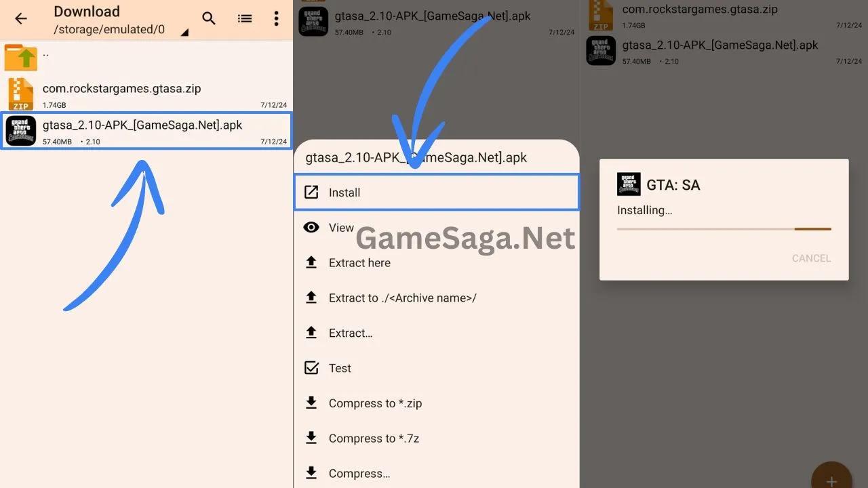This screenshot has height=488, width=868.
Task: Select gtasa apk file in right panel
Action: 724,51
